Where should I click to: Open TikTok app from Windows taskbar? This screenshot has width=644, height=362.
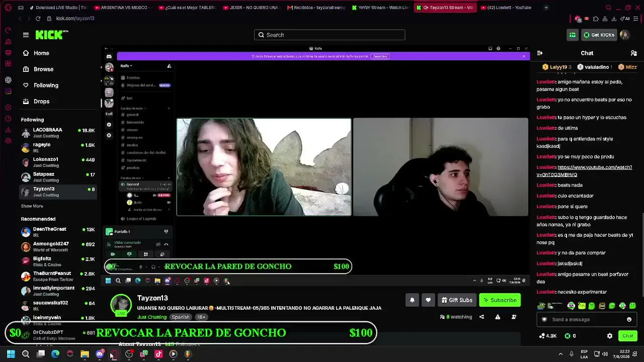[x=158, y=354]
